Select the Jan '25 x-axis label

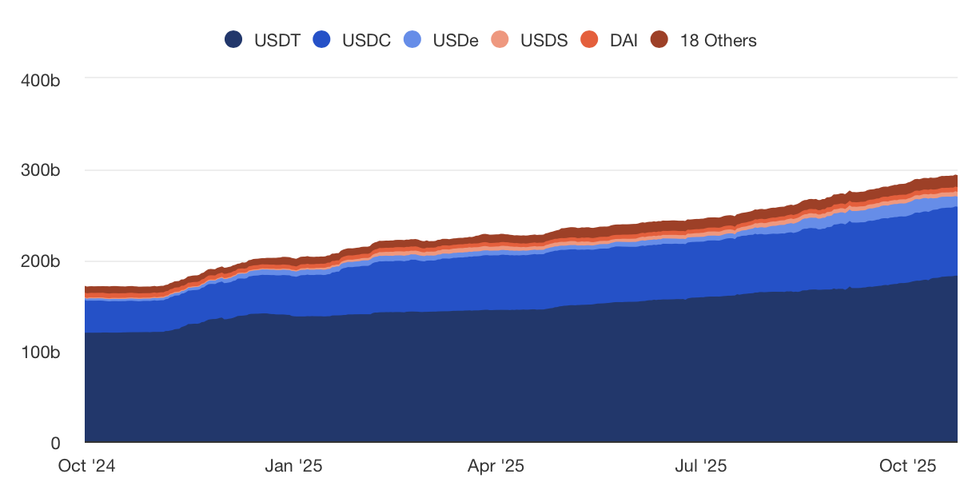click(293, 466)
